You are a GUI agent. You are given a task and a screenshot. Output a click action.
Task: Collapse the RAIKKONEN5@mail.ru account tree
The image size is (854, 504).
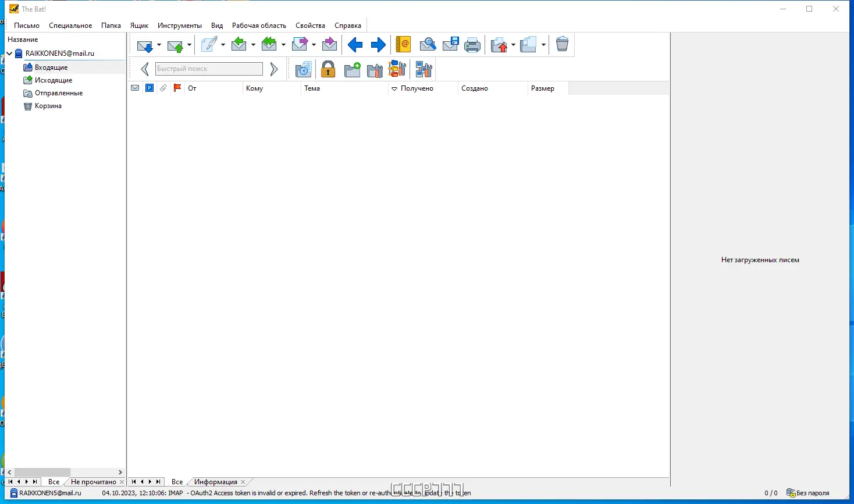click(9, 53)
